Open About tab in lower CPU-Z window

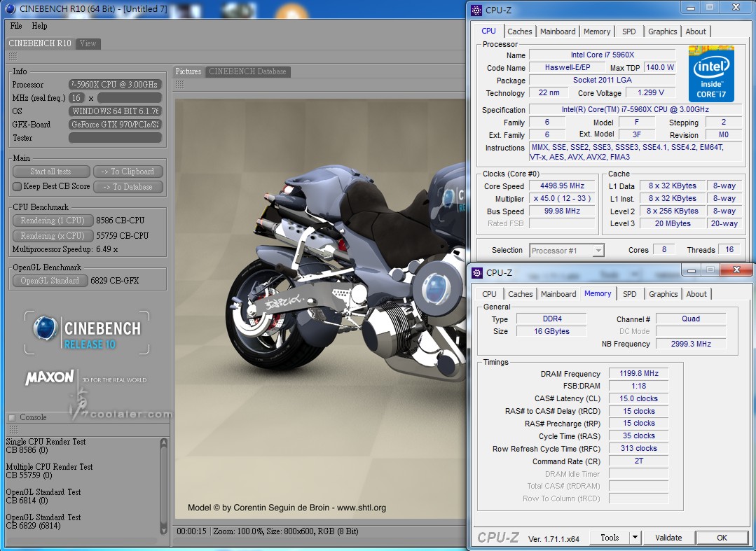(x=696, y=294)
